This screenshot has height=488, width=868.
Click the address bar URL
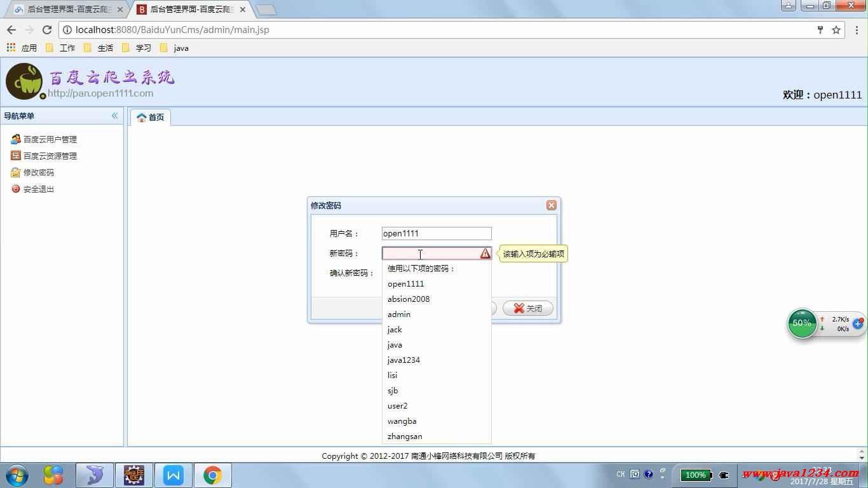point(172,30)
